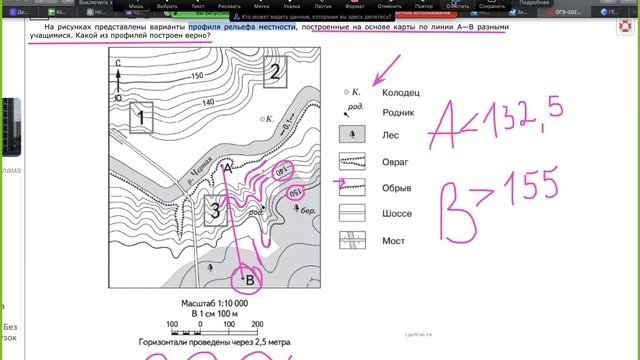Switch to the Ластик eraser tool
Screen dimensions: 640x360
pos(322,5)
